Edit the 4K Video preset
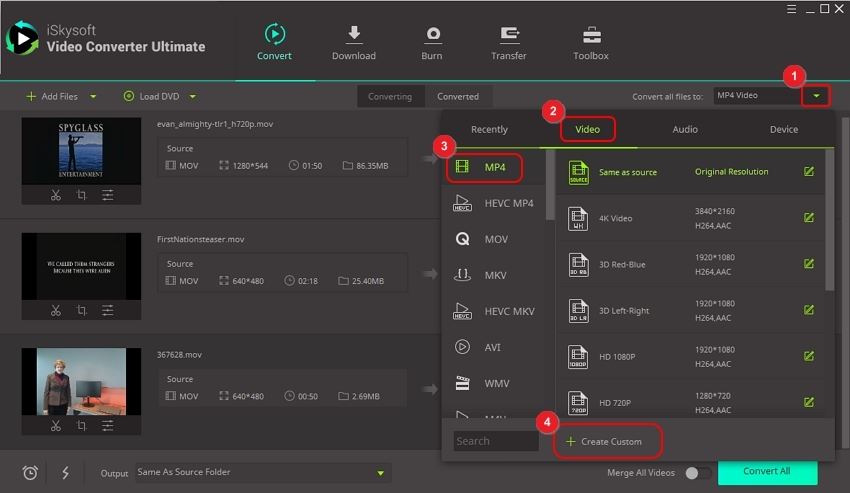 click(809, 218)
